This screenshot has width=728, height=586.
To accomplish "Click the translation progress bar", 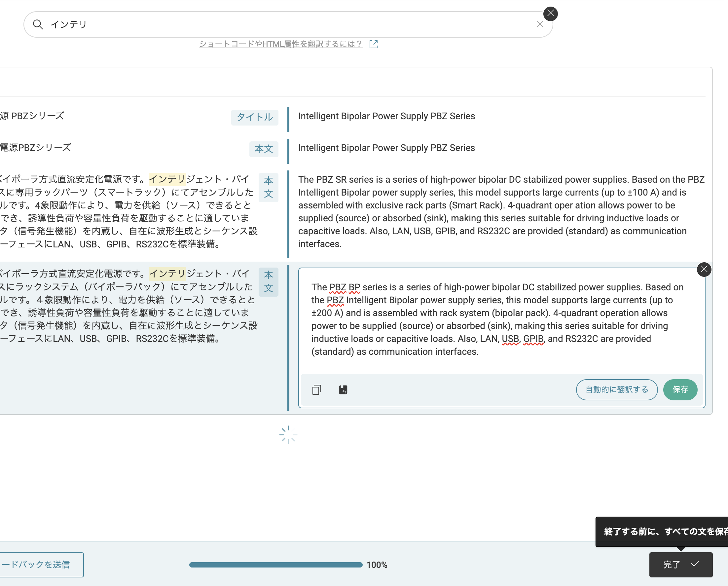I will pos(275,565).
